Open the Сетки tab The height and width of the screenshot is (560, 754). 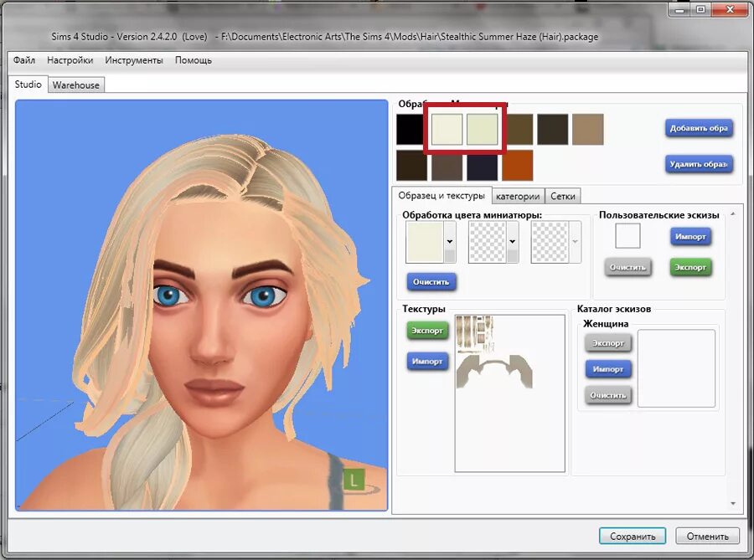(x=563, y=196)
